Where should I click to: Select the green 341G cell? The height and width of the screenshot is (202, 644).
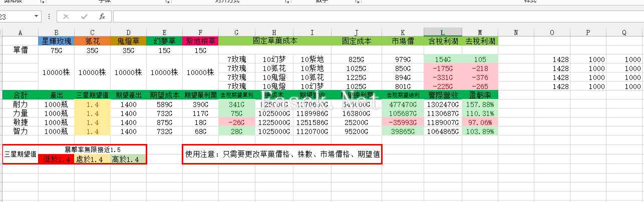pos(237,104)
